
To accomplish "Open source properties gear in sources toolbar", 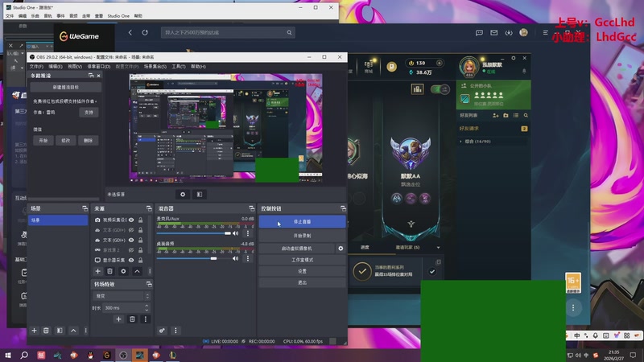I will (x=123, y=271).
